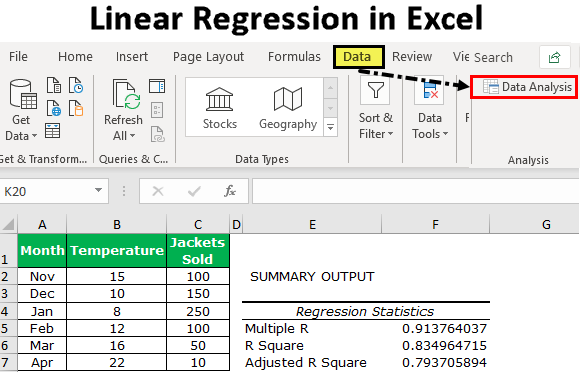Switch to the Review tab
The image size is (580, 372).
click(412, 57)
